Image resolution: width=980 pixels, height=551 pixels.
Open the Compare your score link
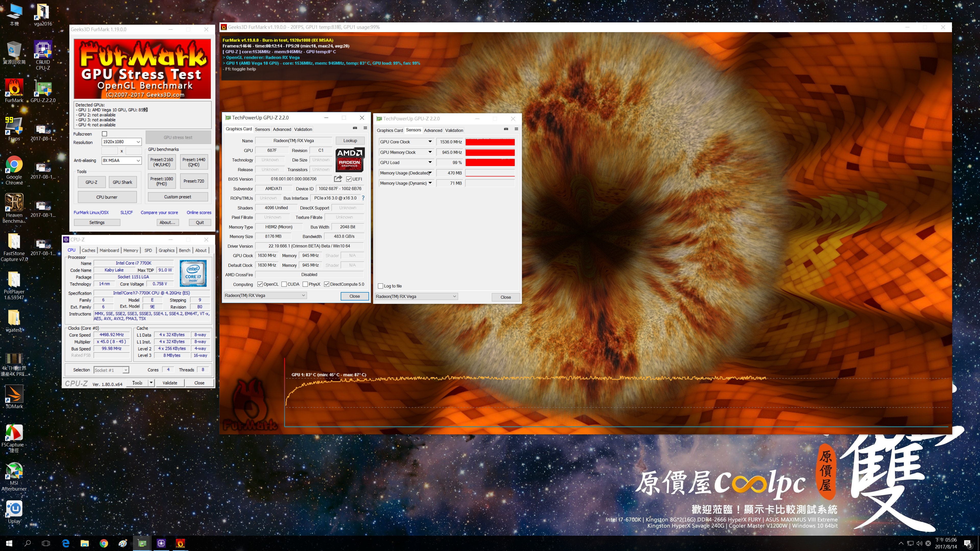point(160,212)
